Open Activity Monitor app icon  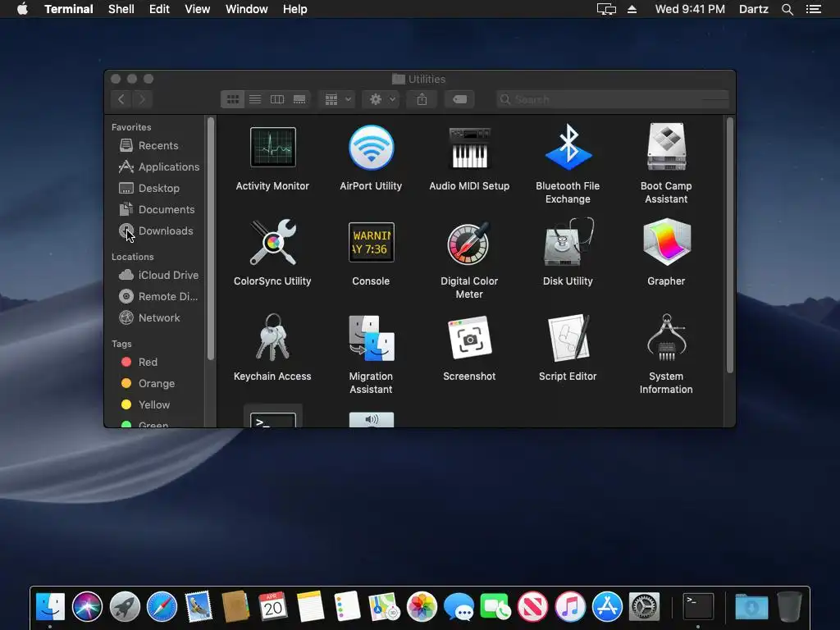coord(272,148)
